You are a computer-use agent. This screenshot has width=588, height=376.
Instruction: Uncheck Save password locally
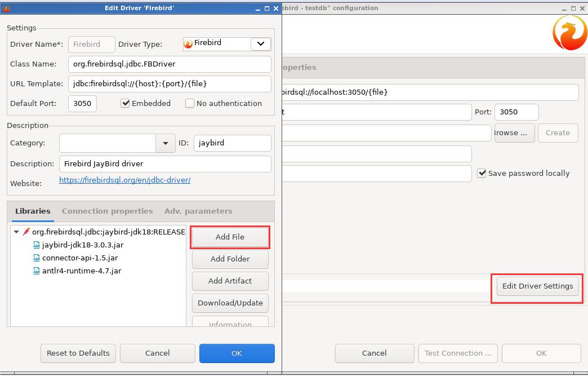pyautogui.click(x=482, y=173)
